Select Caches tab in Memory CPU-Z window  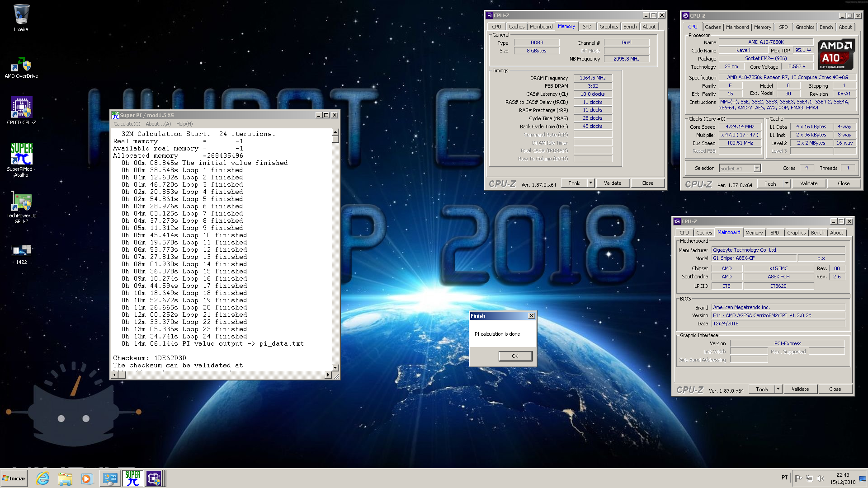pyautogui.click(x=516, y=27)
